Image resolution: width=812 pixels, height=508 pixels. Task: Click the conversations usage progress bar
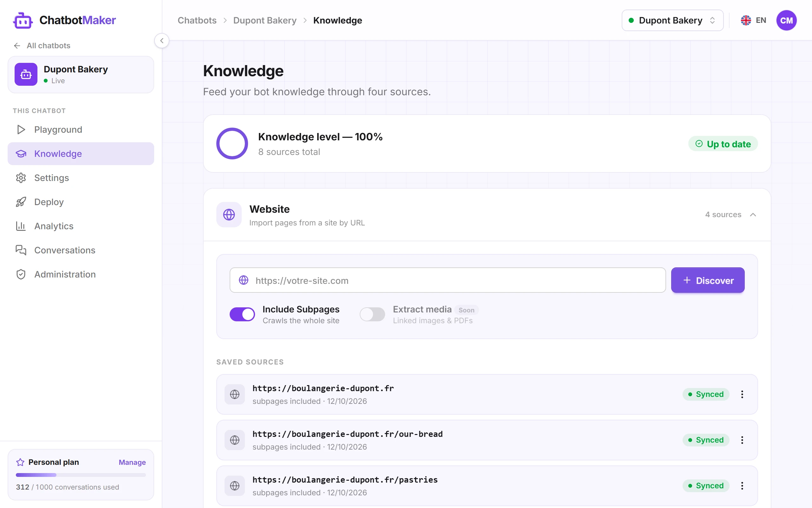(81, 475)
